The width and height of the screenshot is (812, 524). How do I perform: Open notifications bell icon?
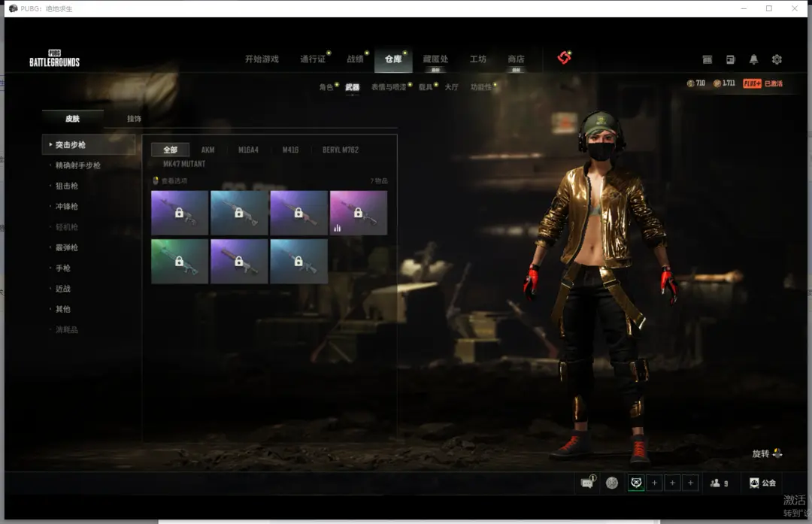753,59
